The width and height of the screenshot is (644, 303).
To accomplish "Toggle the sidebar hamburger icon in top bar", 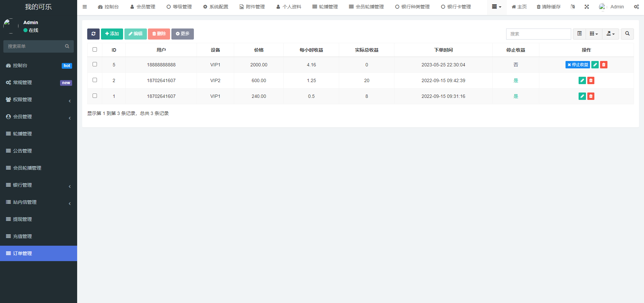I will (x=85, y=7).
